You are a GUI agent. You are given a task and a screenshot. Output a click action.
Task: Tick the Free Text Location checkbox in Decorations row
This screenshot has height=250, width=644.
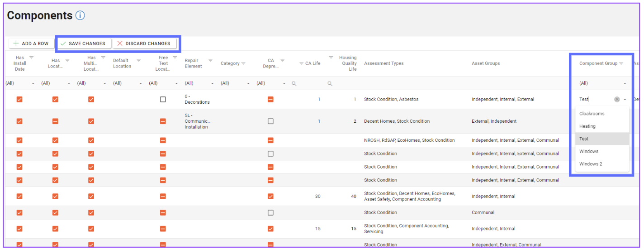point(163,100)
